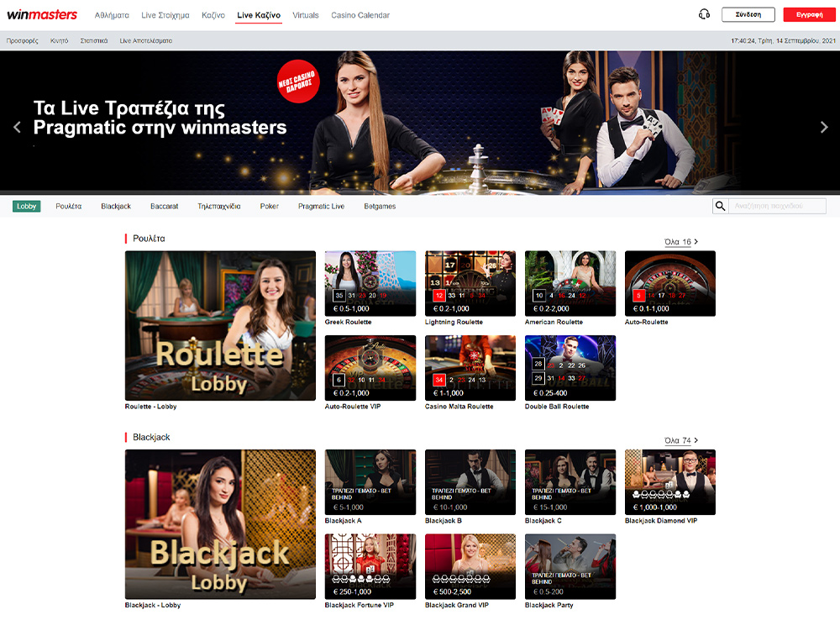
Task: Open the Blackjack Lobby thumbnail
Action: 220,524
